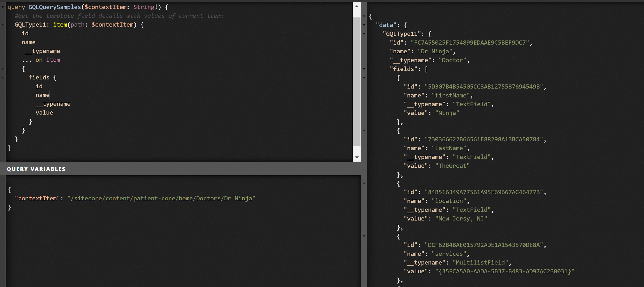Collapse the fold arrow beside "GQLType11": { in results
The width and height of the screenshot is (644, 287).
point(364,34)
